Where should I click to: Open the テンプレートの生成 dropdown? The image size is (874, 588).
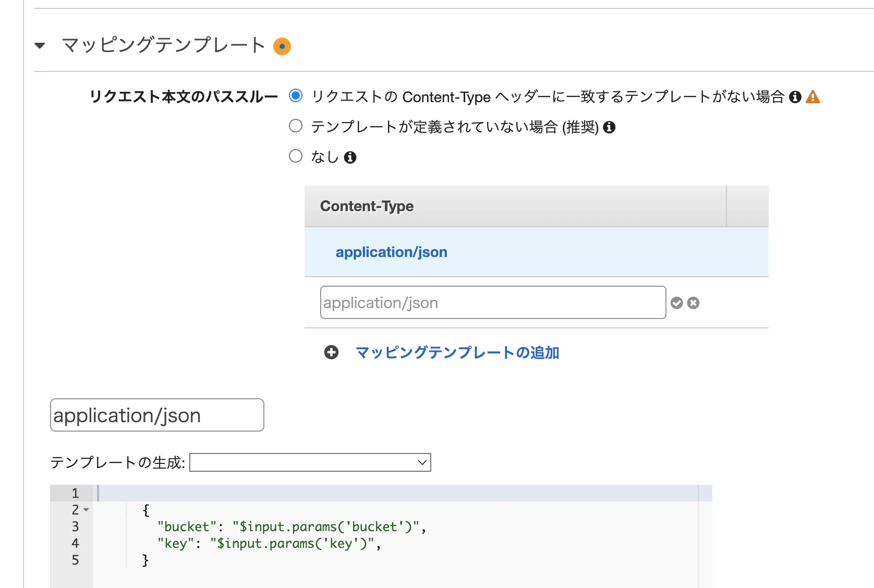coord(310,462)
